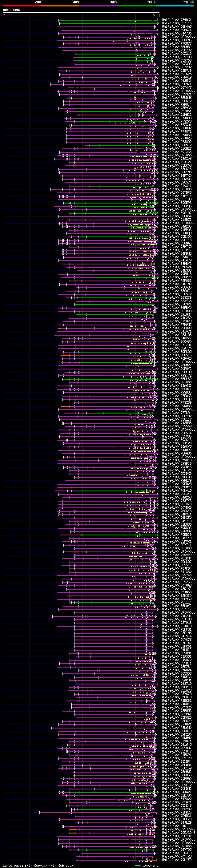Click the UniRef100_Q5W1I7 label
This screenshot has width=197, height=868.
point(177,419)
